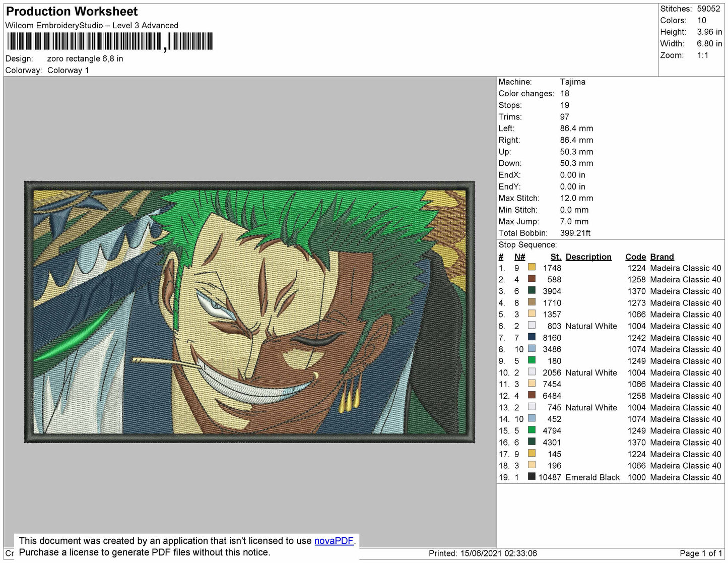Click the gold swatch for stop 17
Image resolution: width=728 pixels, height=563 pixels.
pyautogui.click(x=532, y=454)
